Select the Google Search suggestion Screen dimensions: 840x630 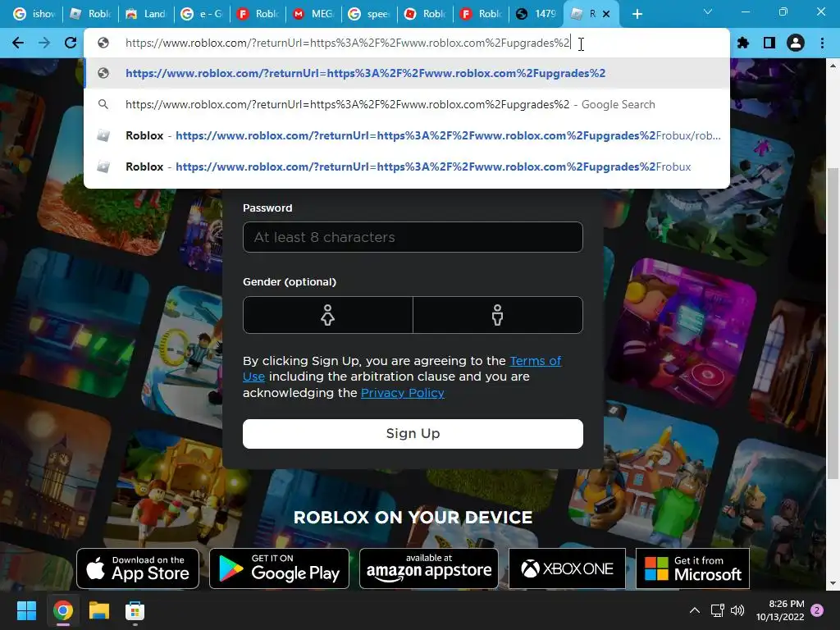click(x=407, y=104)
